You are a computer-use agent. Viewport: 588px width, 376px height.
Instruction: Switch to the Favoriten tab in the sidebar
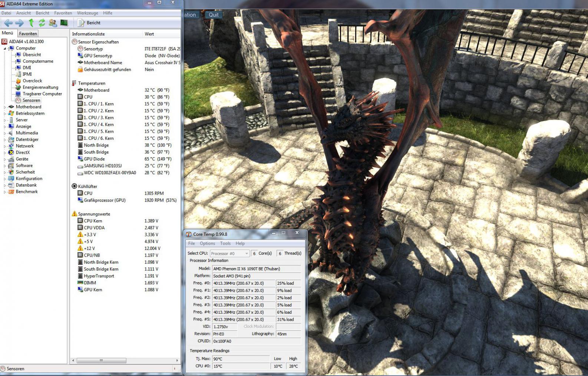point(28,33)
